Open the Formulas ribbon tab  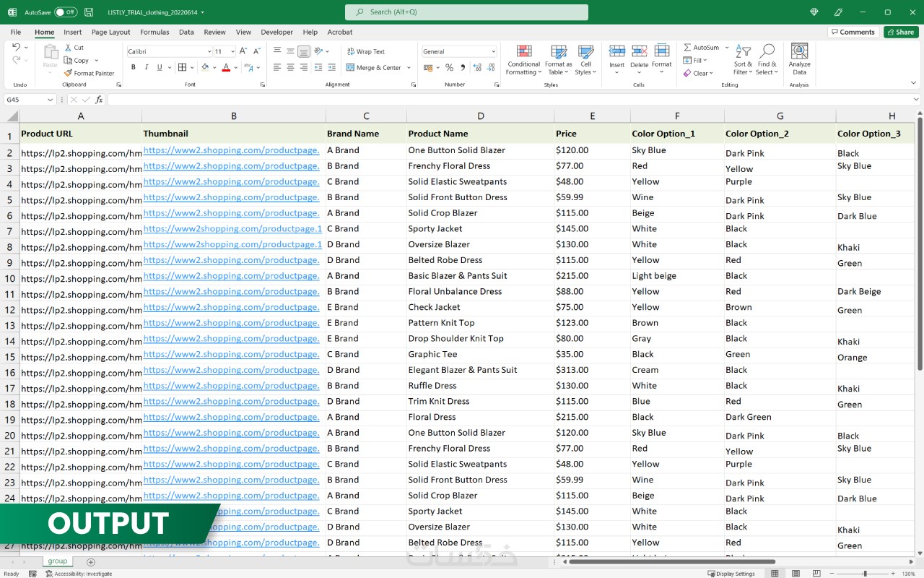(154, 32)
